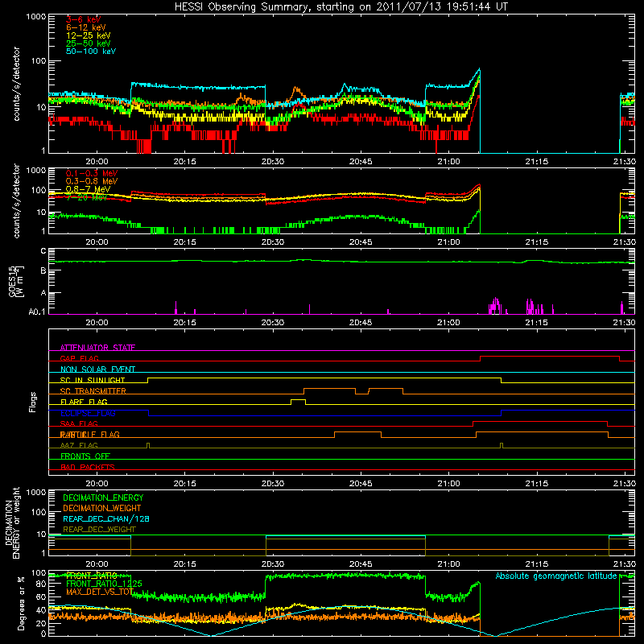Viewport: 644px width, 644px height.
Task: Click the Flags vertical axis title
Action: point(33,402)
